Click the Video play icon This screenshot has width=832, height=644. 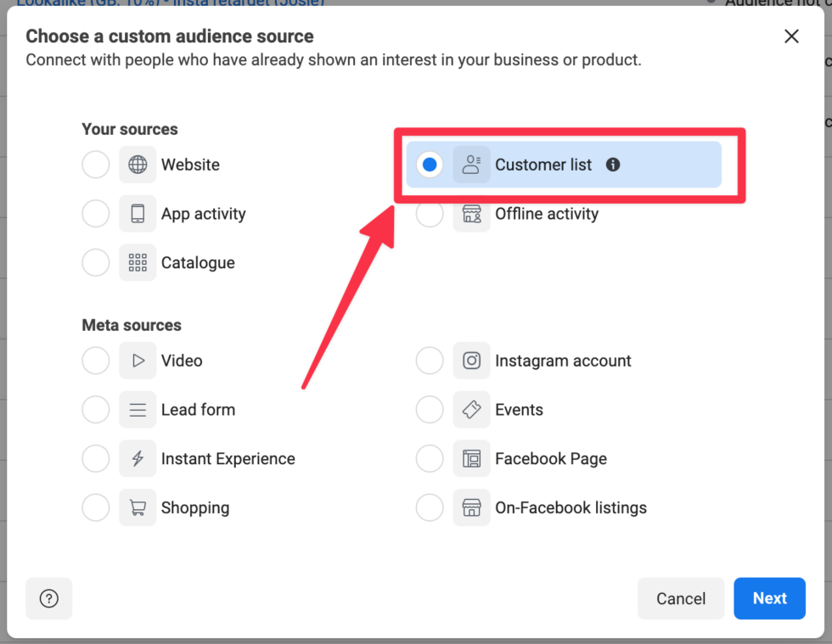[x=137, y=361]
